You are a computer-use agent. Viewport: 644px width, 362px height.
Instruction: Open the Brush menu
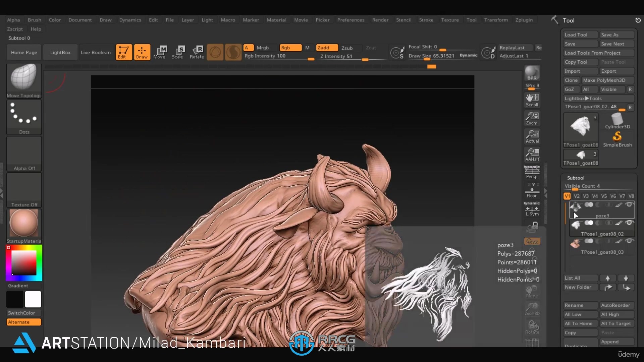tap(34, 20)
